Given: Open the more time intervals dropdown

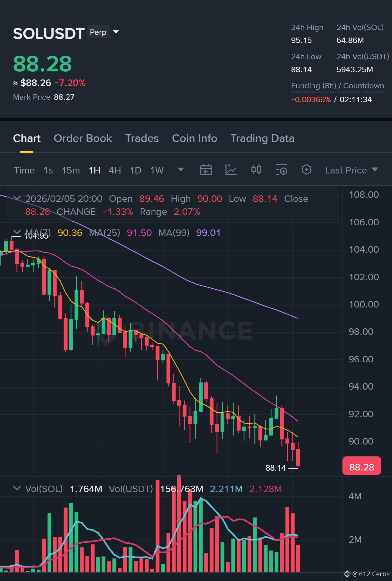Looking at the screenshot, I should pos(181,170).
